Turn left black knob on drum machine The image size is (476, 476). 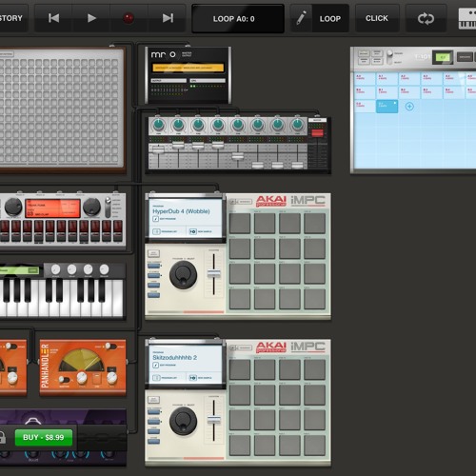coord(13,207)
